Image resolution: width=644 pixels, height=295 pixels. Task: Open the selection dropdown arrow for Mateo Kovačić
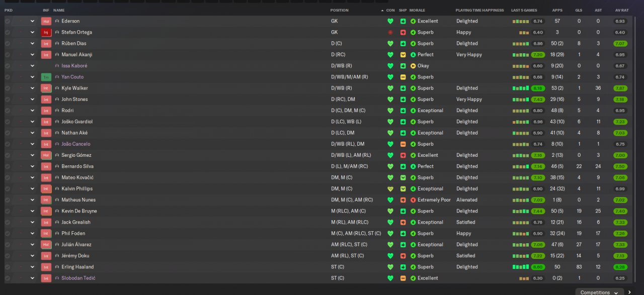[x=33, y=178]
